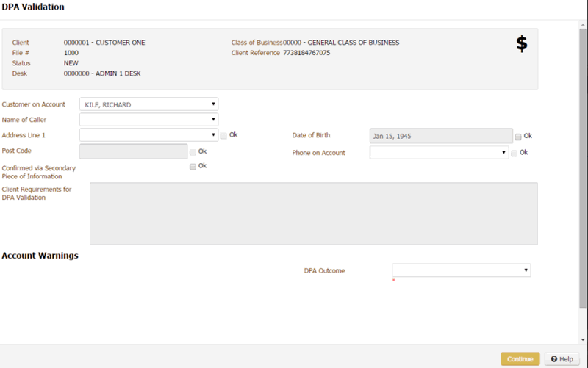Click the Post Code input field
Viewport: 588px width, 368px height.
coord(133,151)
